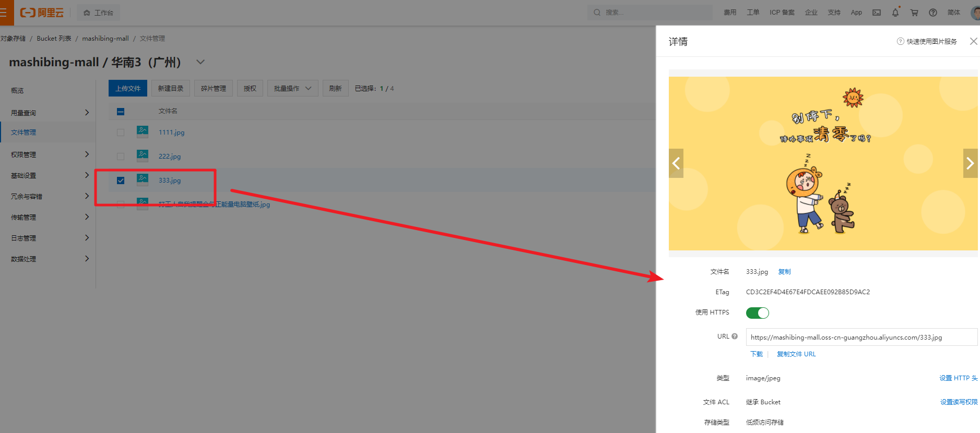This screenshot has height=433, width=980.
Task: Open 快速使用图片服务 help link
Action: point(927,42)
